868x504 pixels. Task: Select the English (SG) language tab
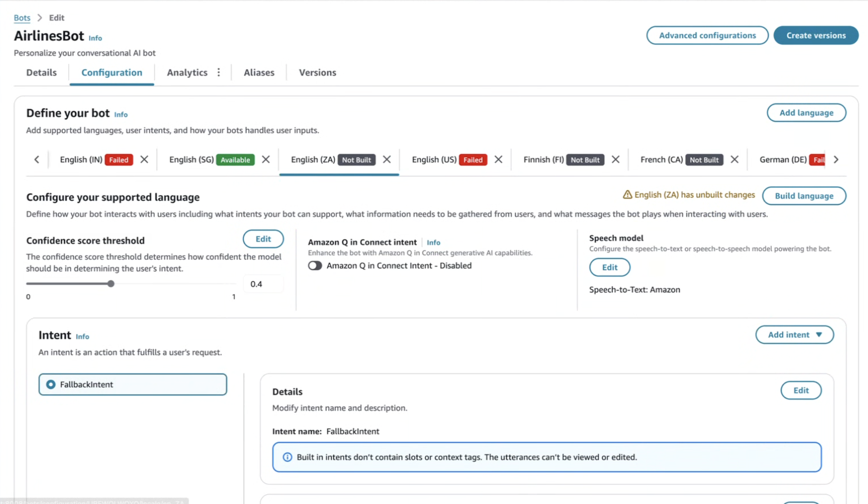point(191,159)
